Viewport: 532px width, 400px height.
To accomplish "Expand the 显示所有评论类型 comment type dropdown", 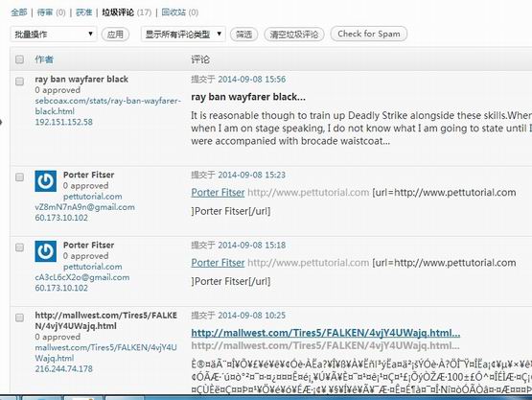I will [x=183, y=35].
